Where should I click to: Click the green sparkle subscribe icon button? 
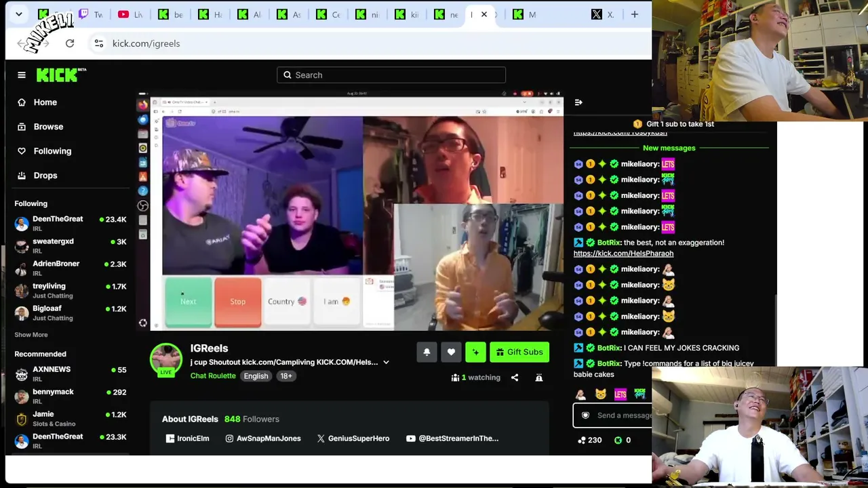point(475,352)
